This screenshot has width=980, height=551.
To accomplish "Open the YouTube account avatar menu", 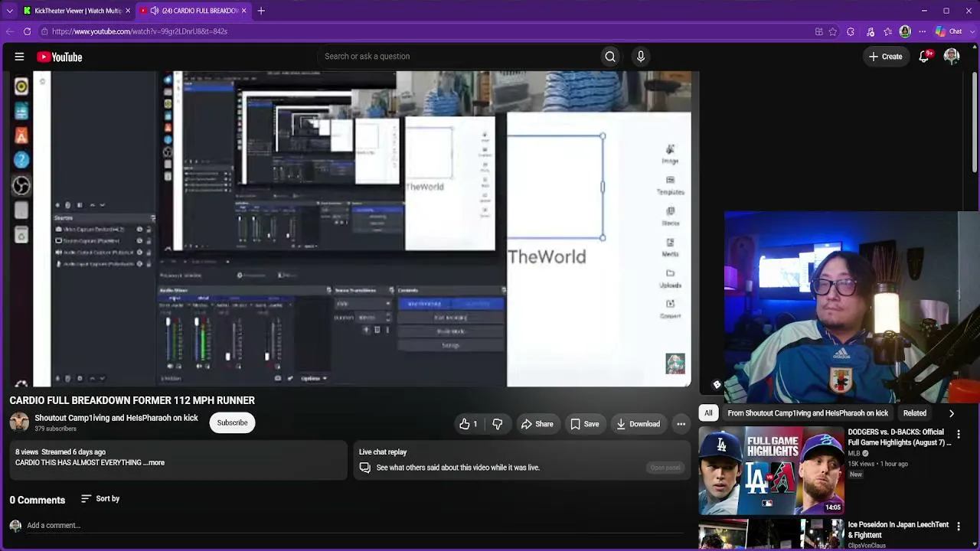I will [x=952, y=56].
